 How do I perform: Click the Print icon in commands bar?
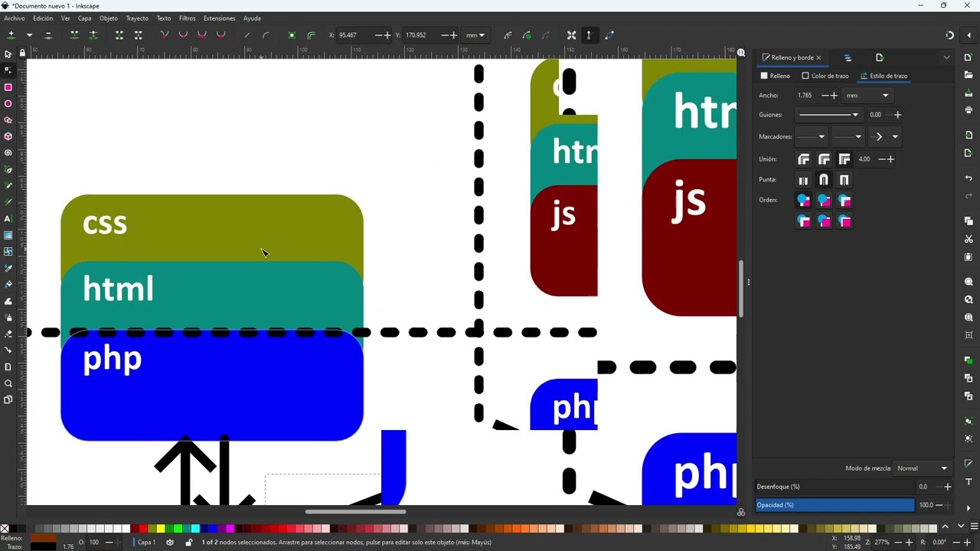969,110
